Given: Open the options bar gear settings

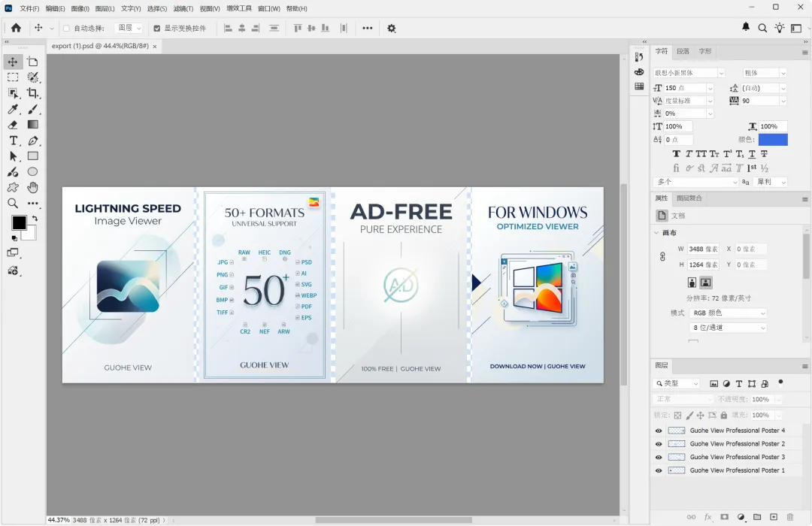Looking at the screenshot, I should click(392, 29).
